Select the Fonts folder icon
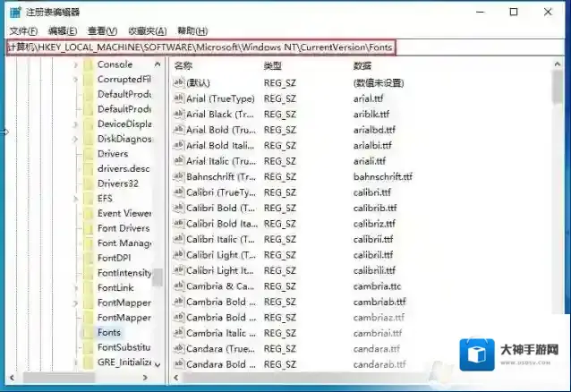Screen dimensions: 571x392 89,332
